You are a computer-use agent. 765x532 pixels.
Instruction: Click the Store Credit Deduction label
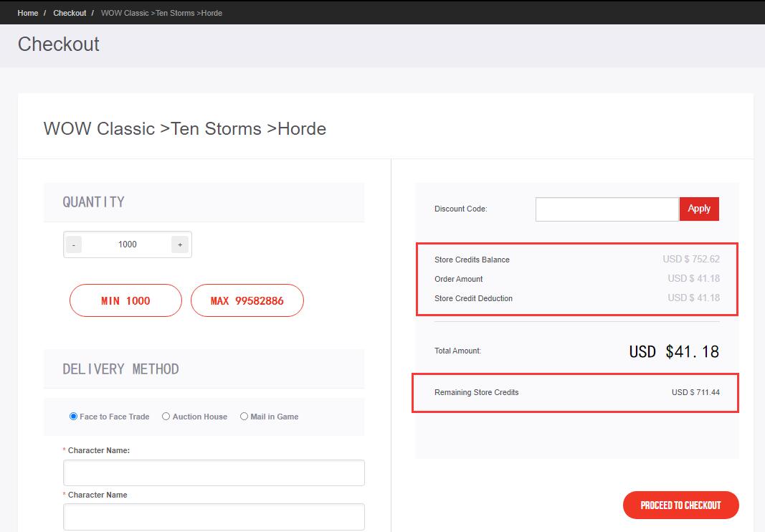pos(473,298)
